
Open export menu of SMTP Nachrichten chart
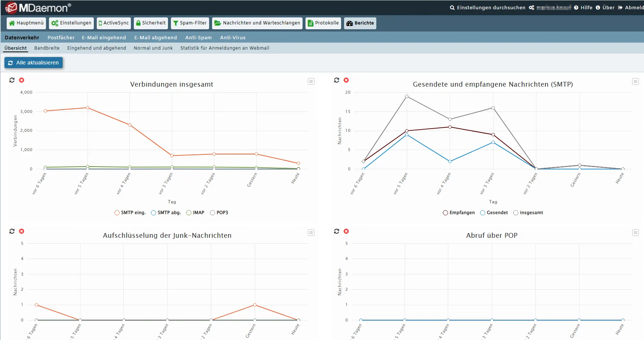[x=635, y=81]
